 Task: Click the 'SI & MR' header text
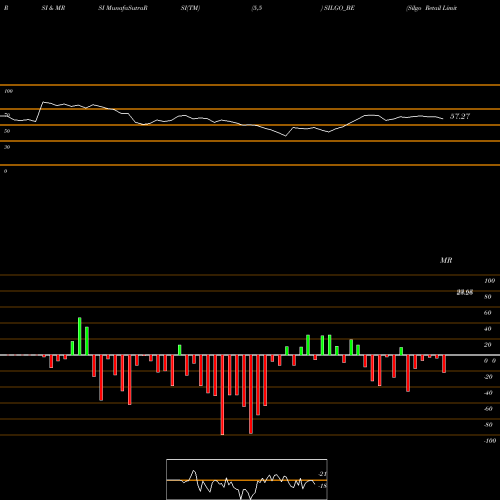[x=53, y=8]
